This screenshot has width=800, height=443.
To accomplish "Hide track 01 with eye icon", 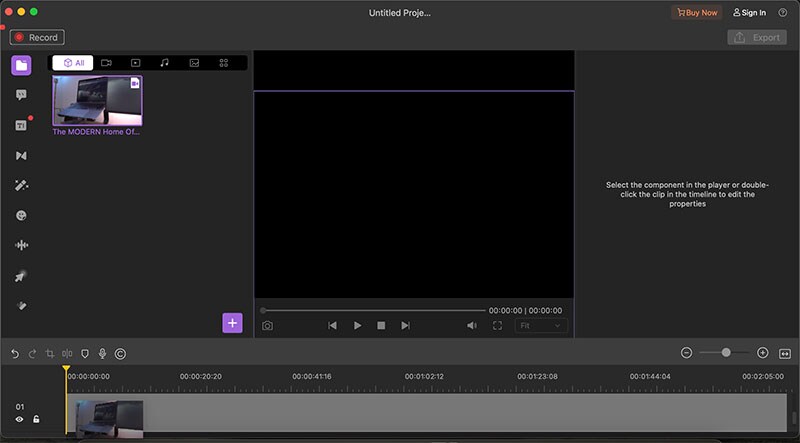I will [19, 420].
